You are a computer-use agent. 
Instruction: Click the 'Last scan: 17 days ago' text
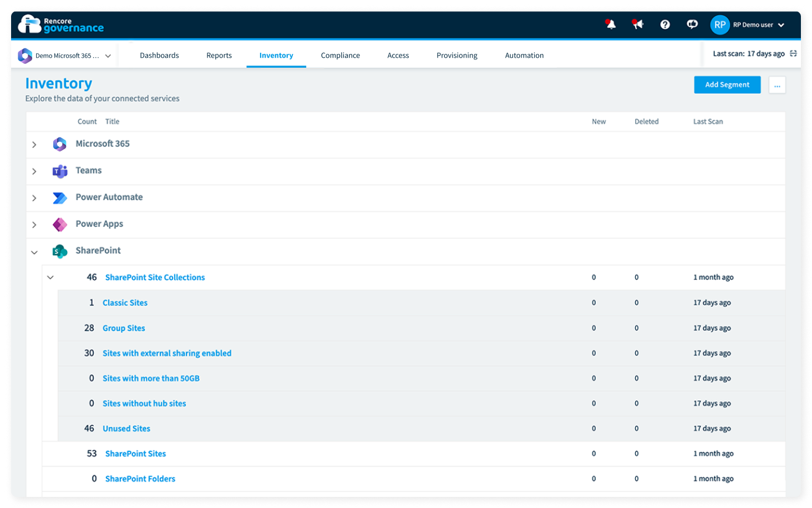748,54
